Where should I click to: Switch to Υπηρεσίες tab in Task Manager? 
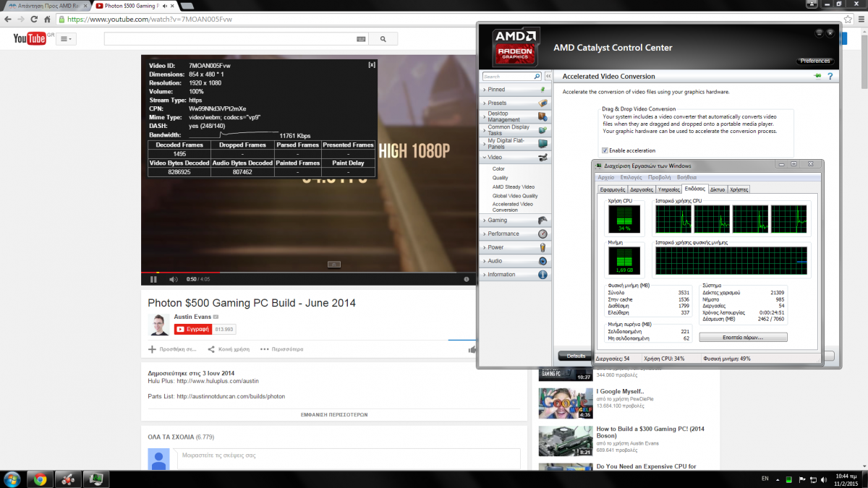(670, 189)
